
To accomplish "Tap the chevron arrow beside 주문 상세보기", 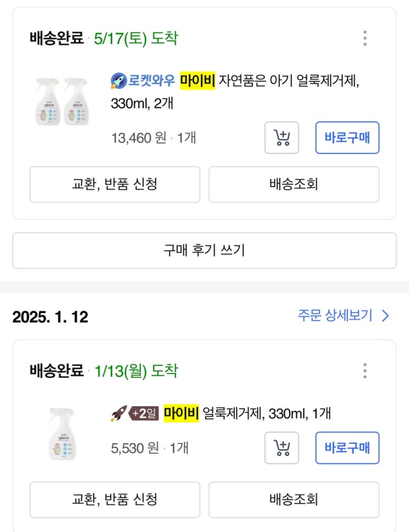I will (x=385, y=316).
